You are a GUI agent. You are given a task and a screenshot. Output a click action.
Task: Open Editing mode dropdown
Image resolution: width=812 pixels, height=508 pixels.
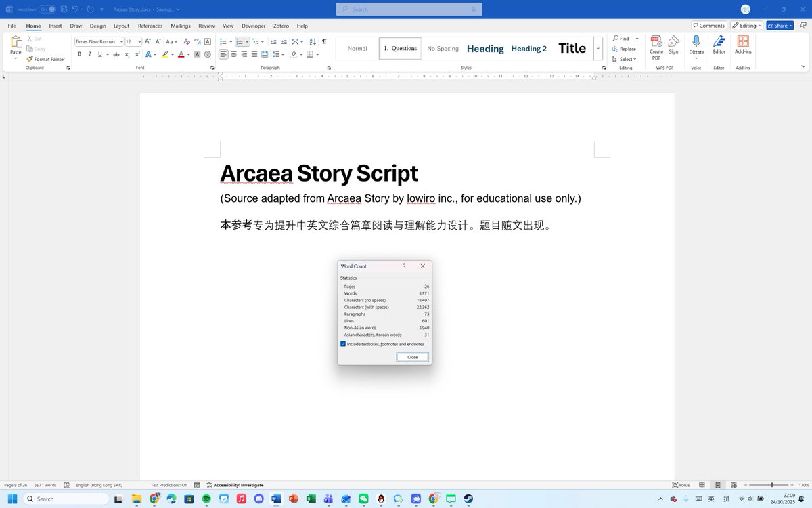pos(746,26)
